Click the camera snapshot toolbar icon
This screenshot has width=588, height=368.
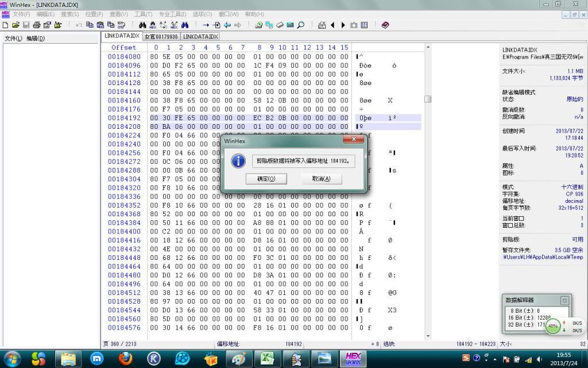(354, 25)
